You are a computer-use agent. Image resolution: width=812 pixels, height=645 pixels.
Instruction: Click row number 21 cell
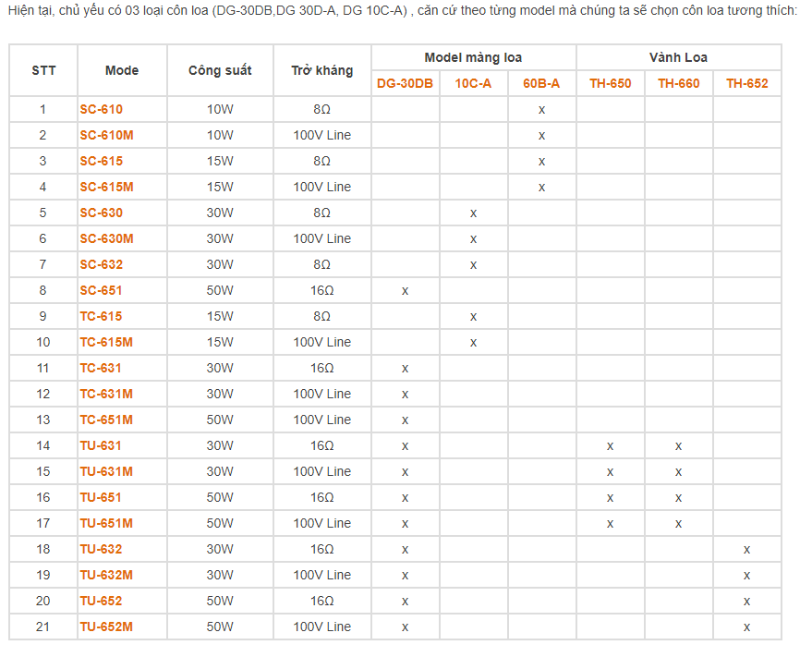click(x=43, y=627)
